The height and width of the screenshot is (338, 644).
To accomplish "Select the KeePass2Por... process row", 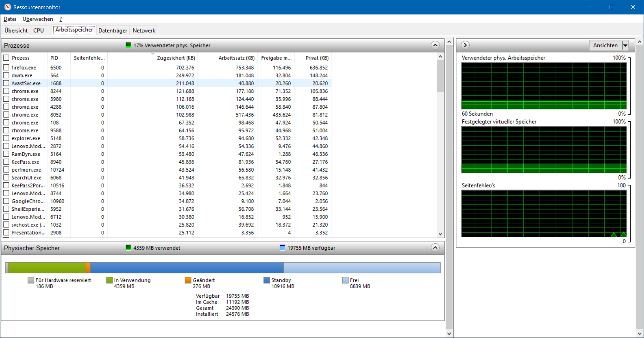I will point(166,185).
